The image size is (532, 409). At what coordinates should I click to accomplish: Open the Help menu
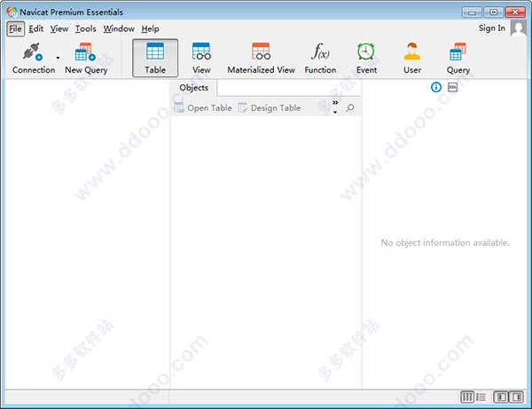(x=150, y=29)
